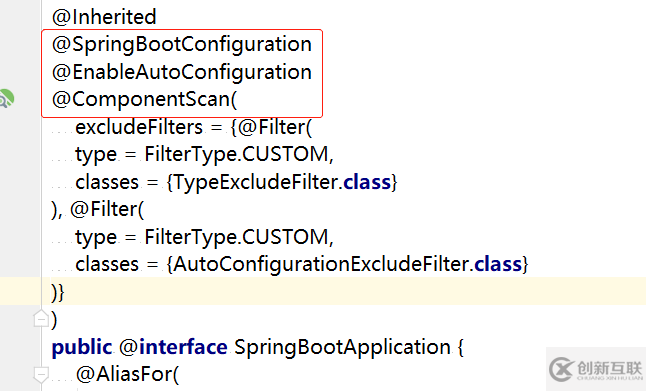The width and height of the screenshot is (646, 391).
Task: Click the SpringBootApplication identifier
Action: tap(342, 347)
